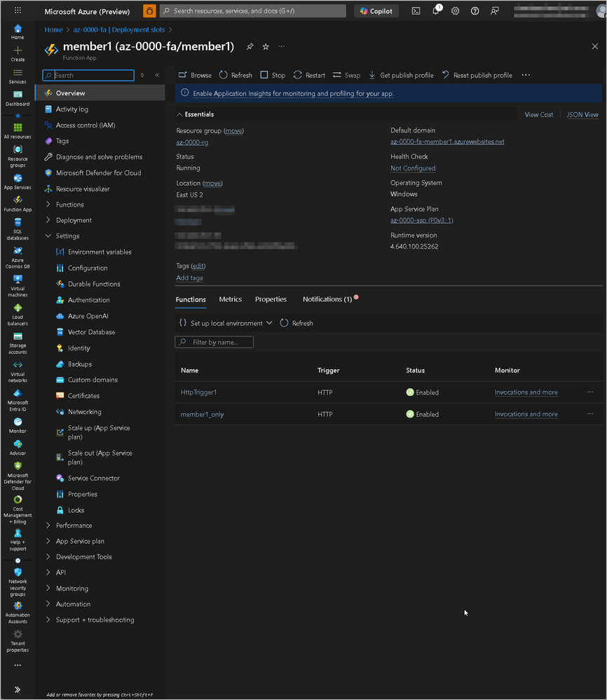
Task: Open Invocations and more for member1_only
Action: pyautogui.click(x=526, y=414)
